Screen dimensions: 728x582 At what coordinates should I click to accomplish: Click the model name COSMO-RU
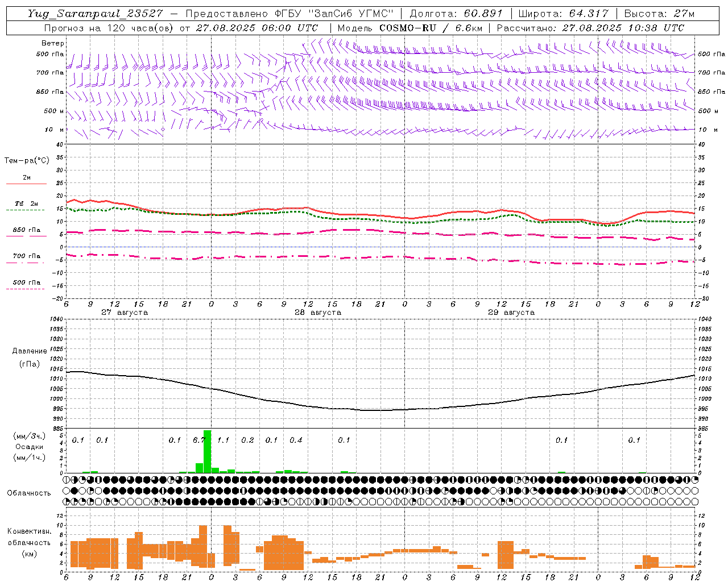coord(407,28)
